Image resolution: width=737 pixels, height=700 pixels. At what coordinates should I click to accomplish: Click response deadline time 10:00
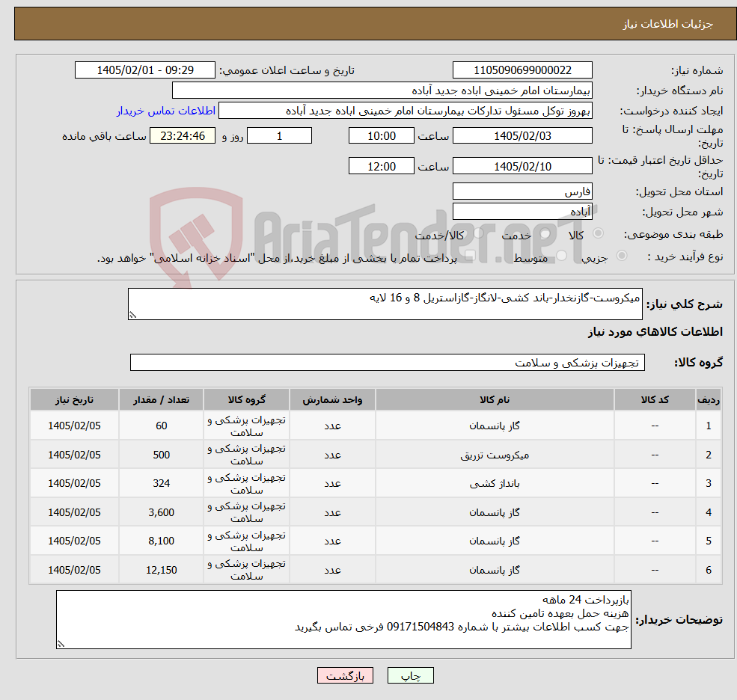pyautogui.click(x=381, y=136)
